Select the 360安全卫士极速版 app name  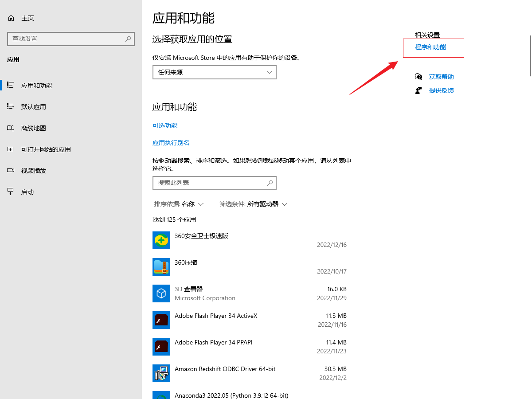pyautogui.click(x=201, y=236)
